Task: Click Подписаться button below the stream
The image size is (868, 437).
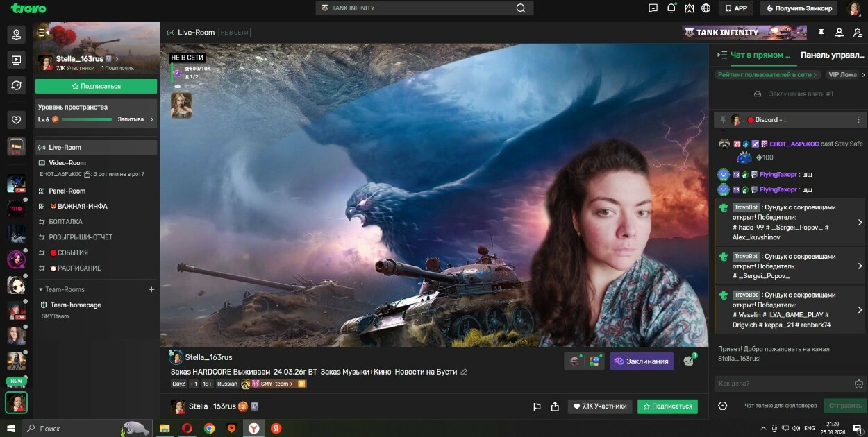Action: (667, 406)
